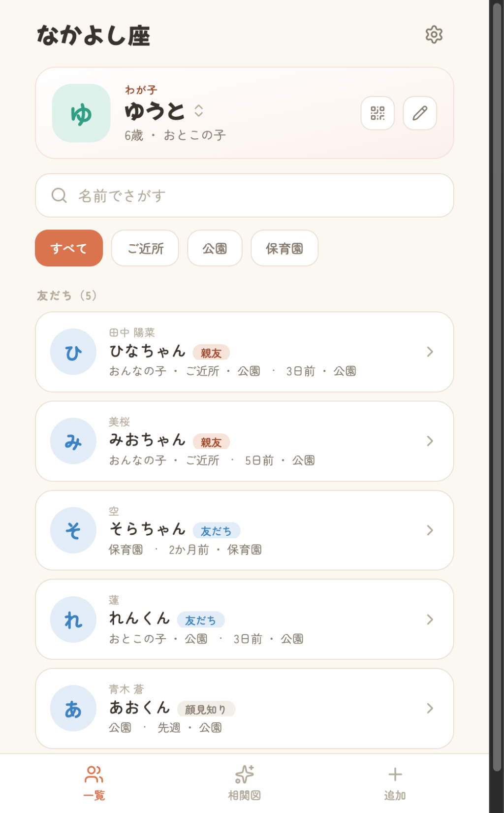Focus the 名前でさがす search field
Image resolution: width=504 pixels, height=813 pixels.
pos(245,195)
